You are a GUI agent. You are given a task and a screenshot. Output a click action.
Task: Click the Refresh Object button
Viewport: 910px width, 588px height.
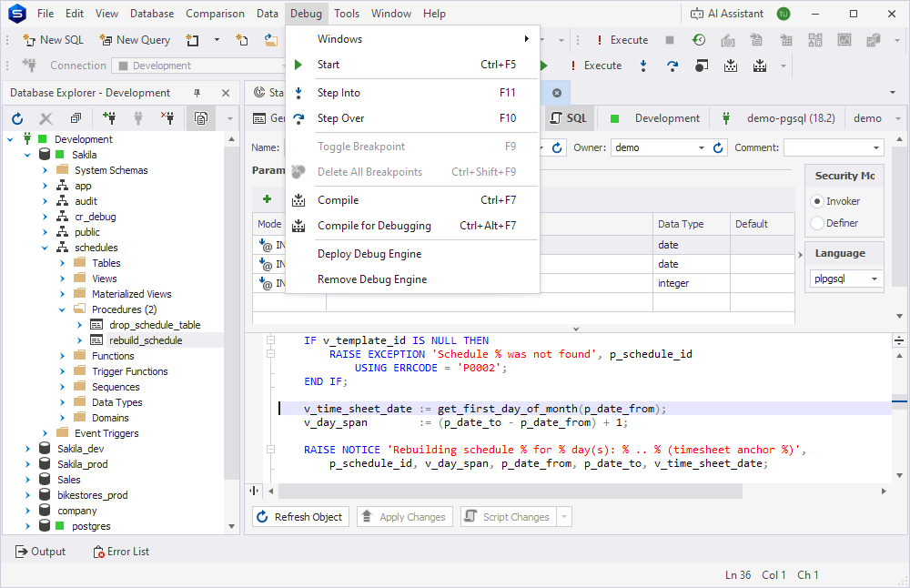pyautogui.click(x=300, y=517)
